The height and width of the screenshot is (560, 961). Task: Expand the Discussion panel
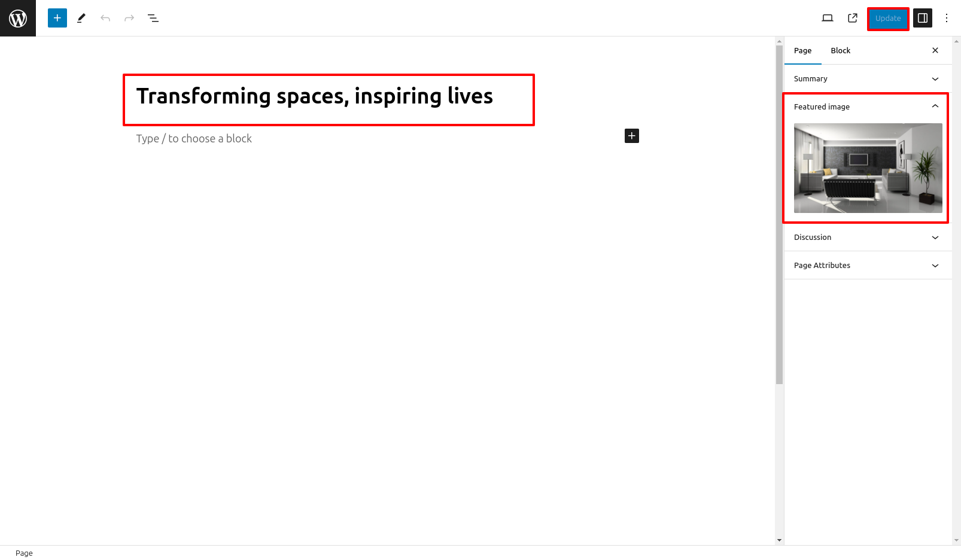click(868, 238)
